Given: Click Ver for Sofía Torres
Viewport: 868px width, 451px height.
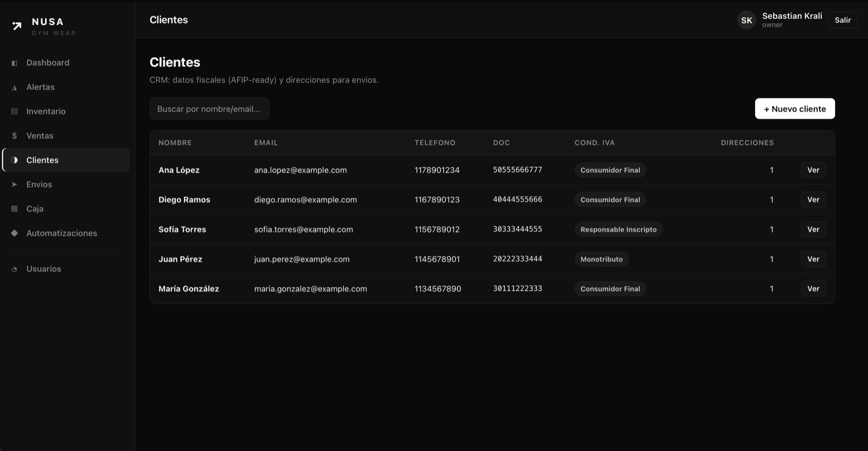Looking at the screenshot, I should (813, 229).
